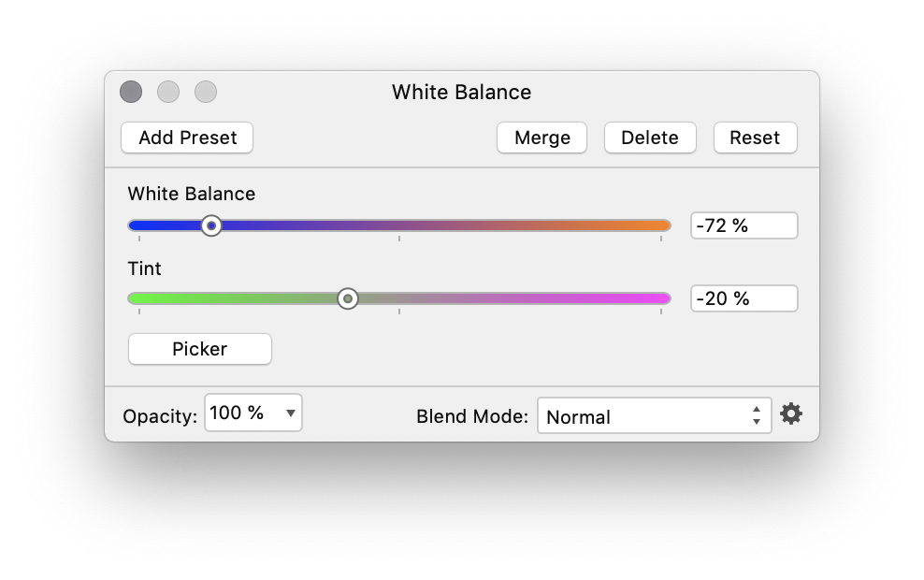The height and width of the screenshot is (580, 924).
Task: Edit the -72 % value field
Action: (x=744, y=225)
